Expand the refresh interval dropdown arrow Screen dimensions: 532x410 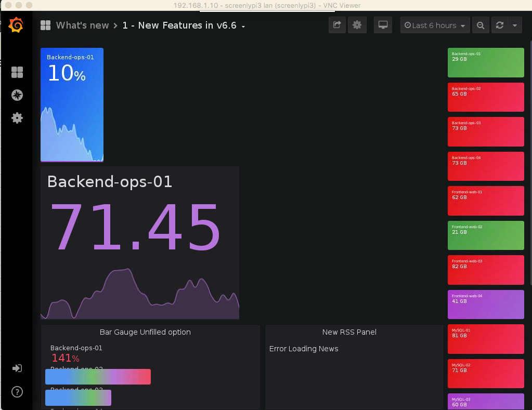point(515,24)
